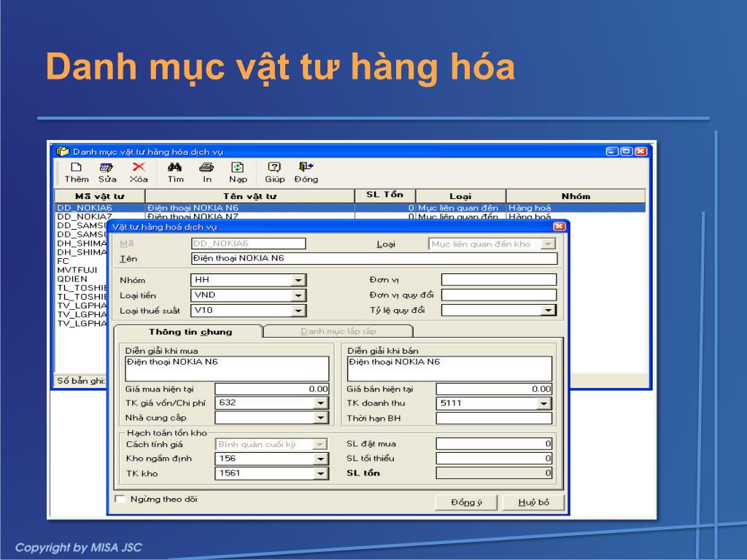Sort by the Nhóm column header
This screenshot has height=560, width=747.
coord(576,195)
